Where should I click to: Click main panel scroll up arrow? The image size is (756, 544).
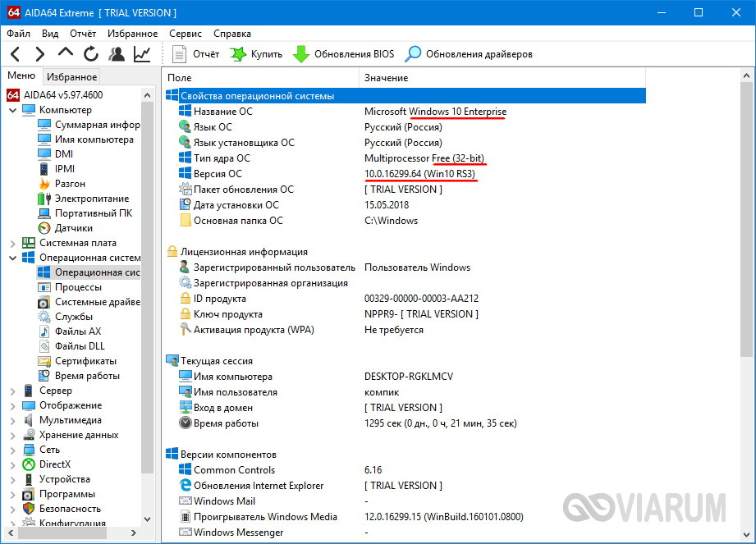pyautogui.click(x=746, y=75)
